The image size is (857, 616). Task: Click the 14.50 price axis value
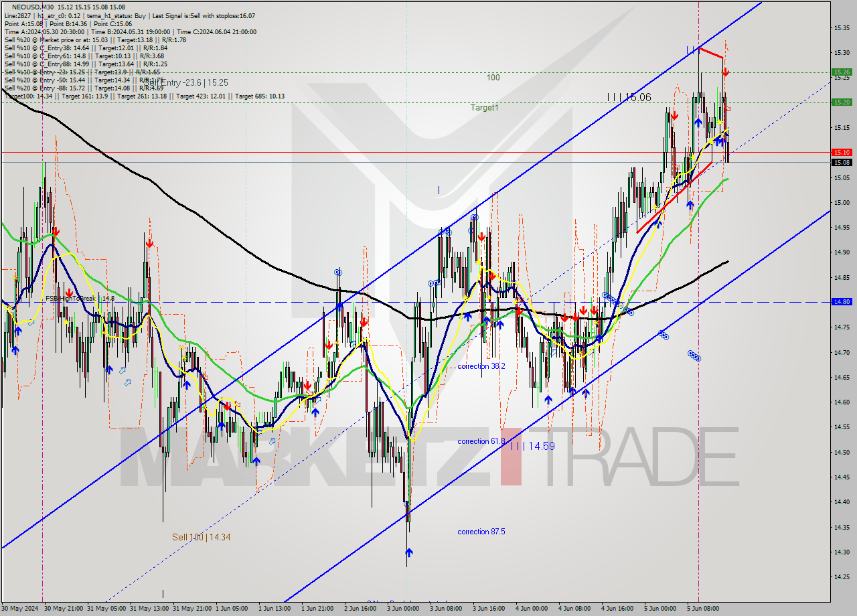click(x=841, y=452)
